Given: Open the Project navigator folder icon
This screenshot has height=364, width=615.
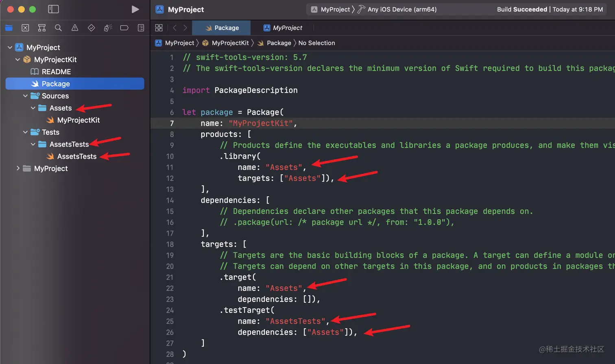Looking at the screenshot, I should [9, 28].
